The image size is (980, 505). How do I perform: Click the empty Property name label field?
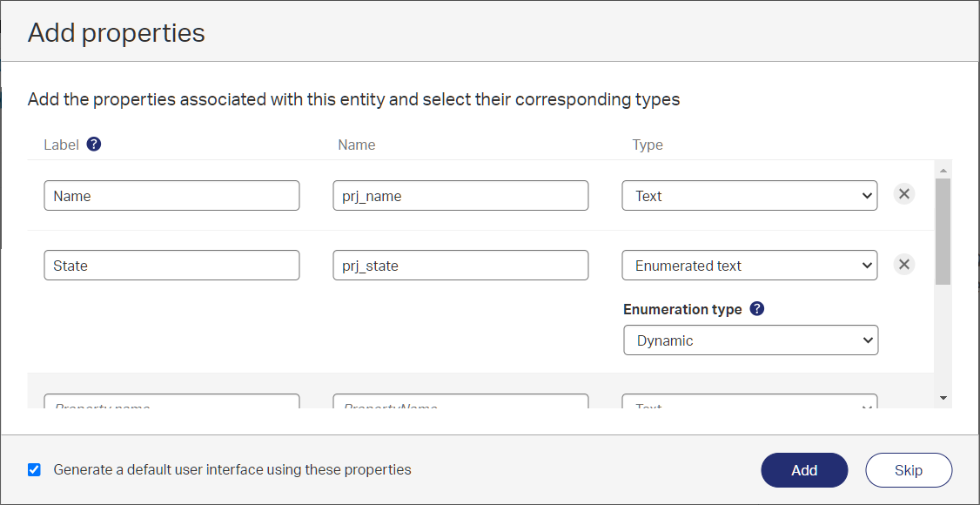click(x=171, y=402)
